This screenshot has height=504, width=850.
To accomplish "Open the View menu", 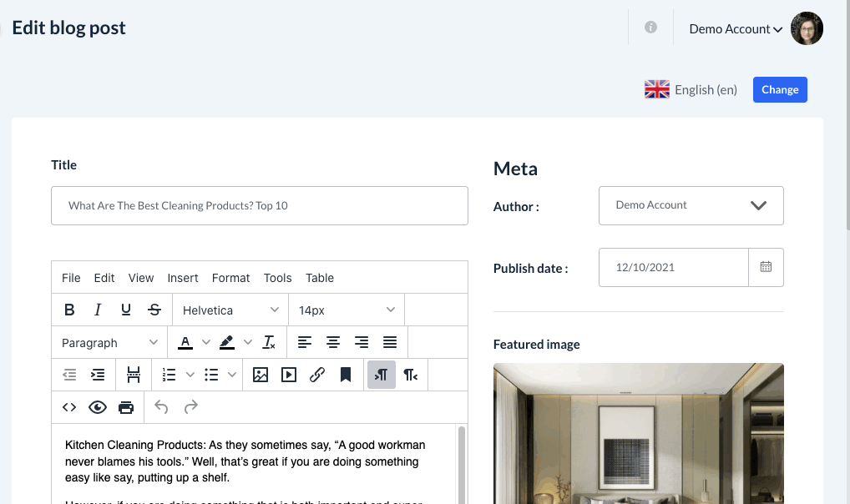I will click(141, 278).
